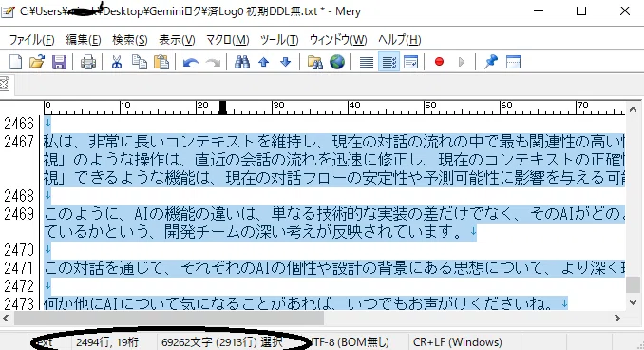The width and height of the screenshot is (644, 350).
Task: Click text line starting 何か他にAIについて
Action: (x=306, y=303)
